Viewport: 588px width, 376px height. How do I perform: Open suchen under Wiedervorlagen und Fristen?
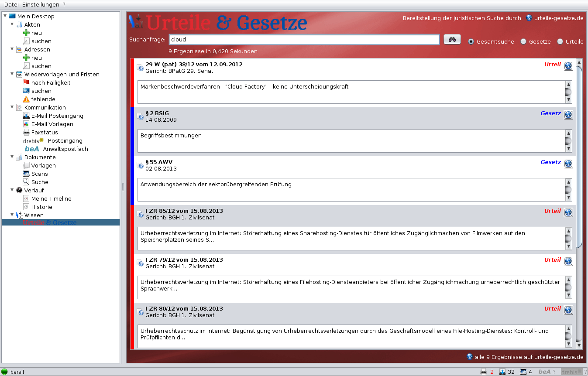(37, 91)
